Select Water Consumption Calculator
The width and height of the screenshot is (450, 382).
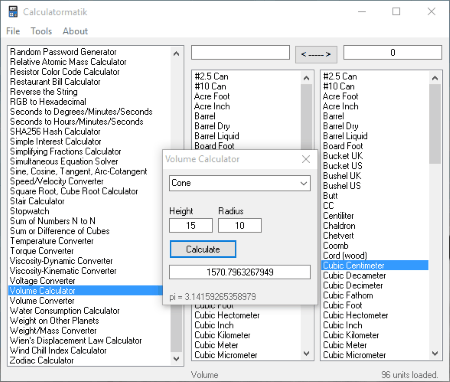click(x=65, y=311)
